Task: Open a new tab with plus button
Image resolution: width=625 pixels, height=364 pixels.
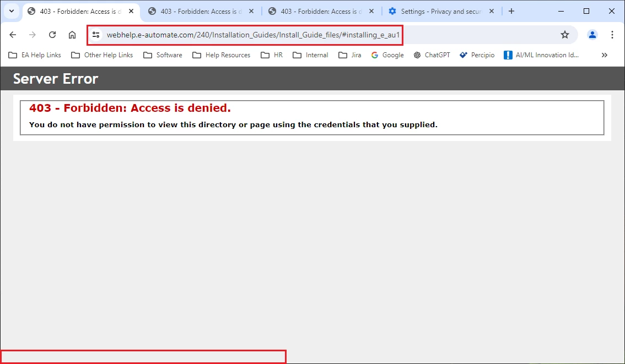Action: click(511, 11)
